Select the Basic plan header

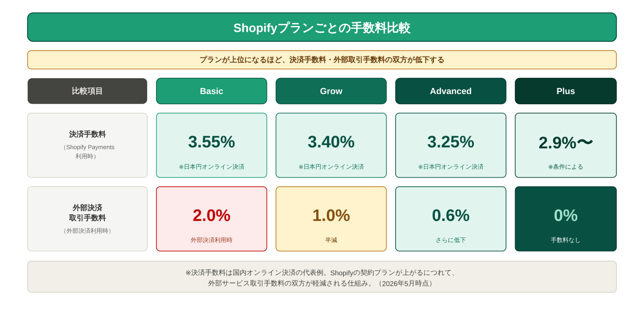pyautogui.click(x=212, y=91)
